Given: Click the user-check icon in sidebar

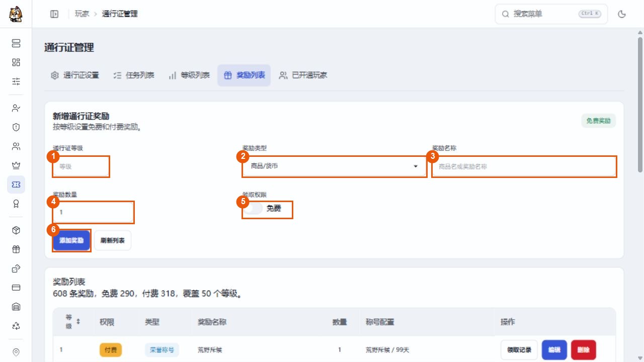Looking at the screenshot, I should coord(16,108).
